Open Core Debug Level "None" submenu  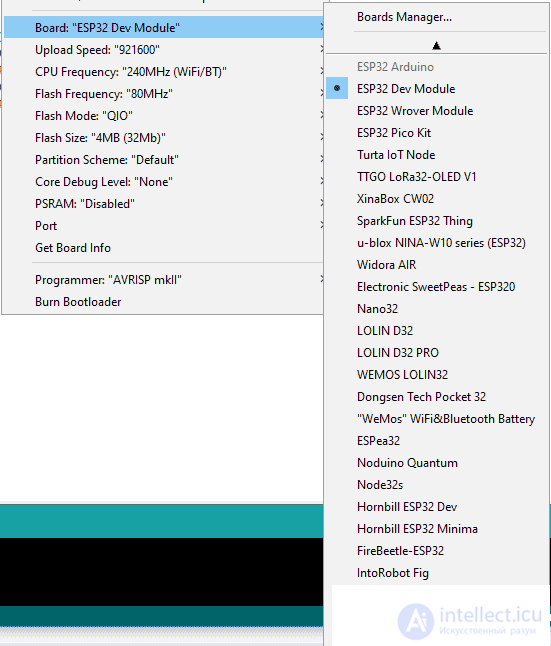pos(164,182)
